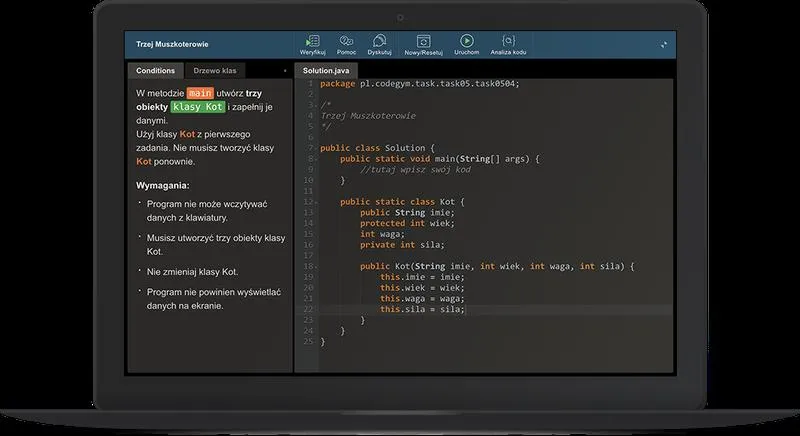The image size is (800, 436).
Task: Click the collapse/fullscreen arrows in the header
Action: [x=663, y=45]
